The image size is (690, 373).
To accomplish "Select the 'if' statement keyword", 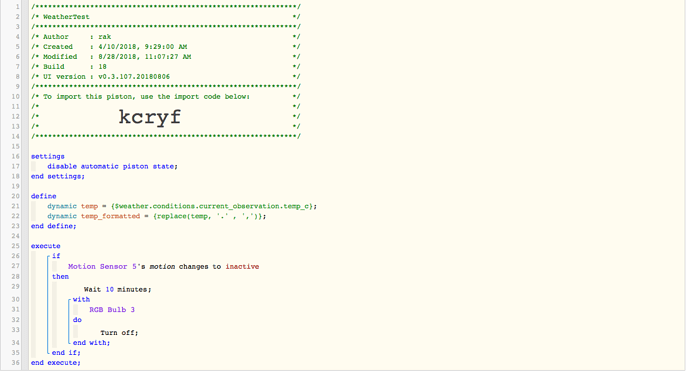I will [x=56, y=256].
